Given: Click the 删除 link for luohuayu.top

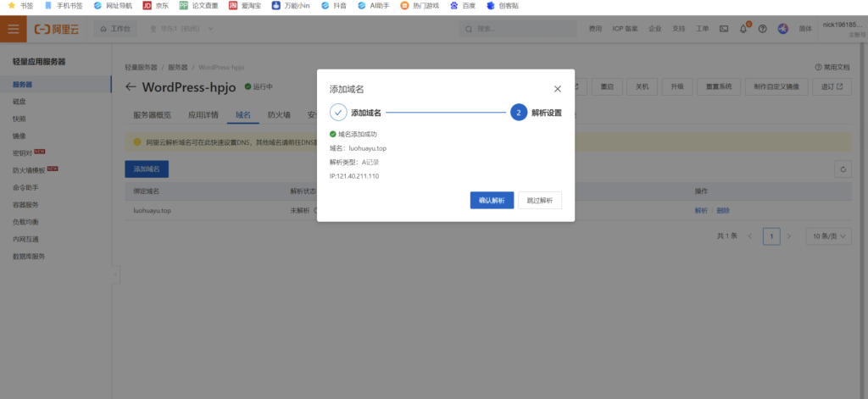Looking at the screenshot, I should point(722,210).
